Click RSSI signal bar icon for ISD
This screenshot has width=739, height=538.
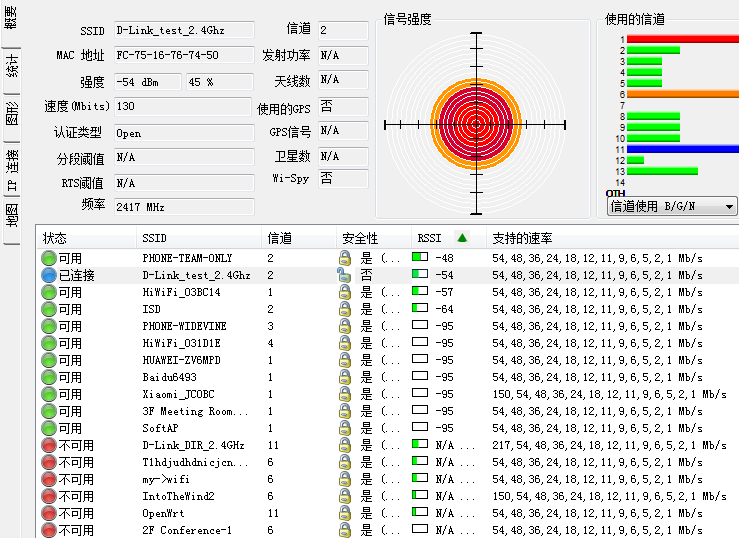point(419,309)
